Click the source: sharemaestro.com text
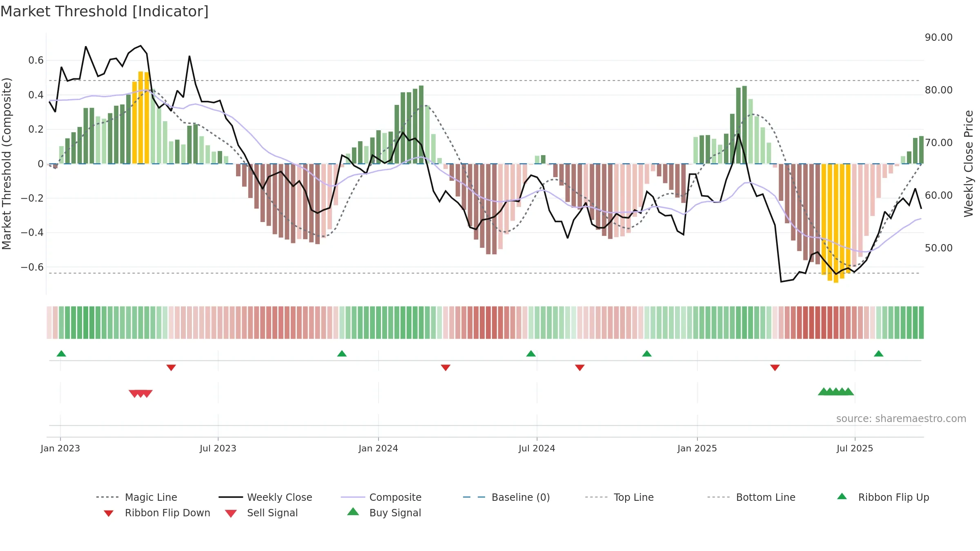This screenshot has height=551, width=980. (x=901, y=418)
